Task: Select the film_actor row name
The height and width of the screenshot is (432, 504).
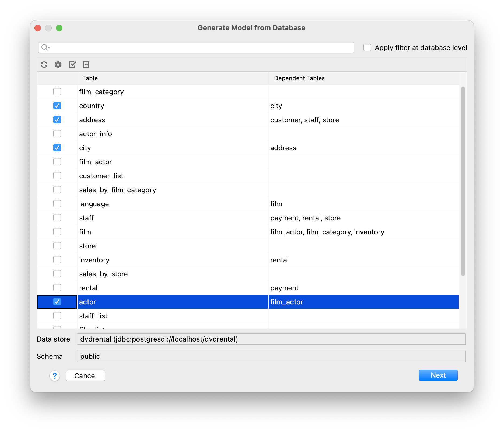Action: [96, 162]
